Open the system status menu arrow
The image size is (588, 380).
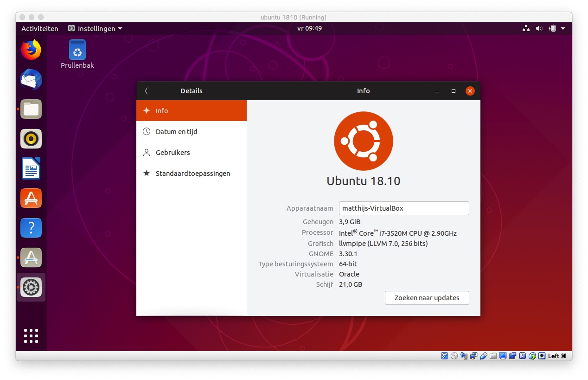563,29
